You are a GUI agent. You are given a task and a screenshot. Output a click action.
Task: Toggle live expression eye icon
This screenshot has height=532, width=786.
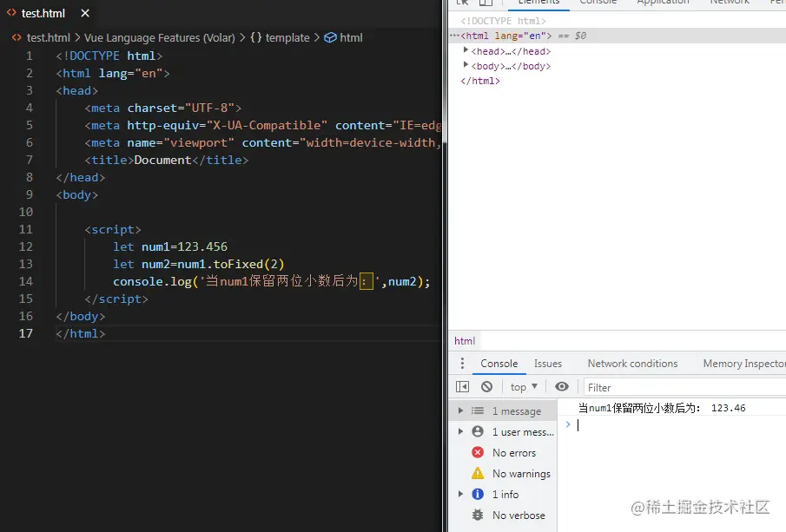pyautogui.click(x=562, y=386)
